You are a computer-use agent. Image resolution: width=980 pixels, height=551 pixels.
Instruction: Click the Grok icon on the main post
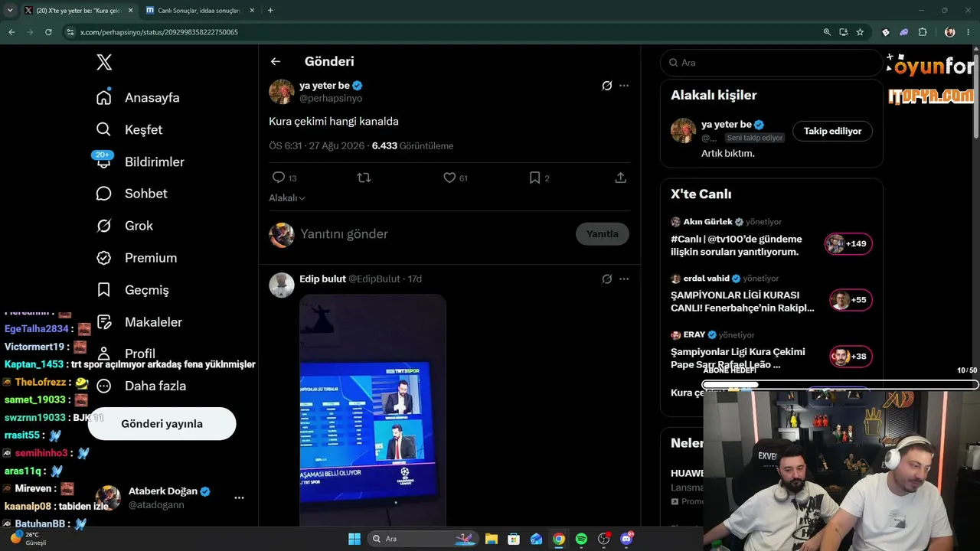coord(607,86)
